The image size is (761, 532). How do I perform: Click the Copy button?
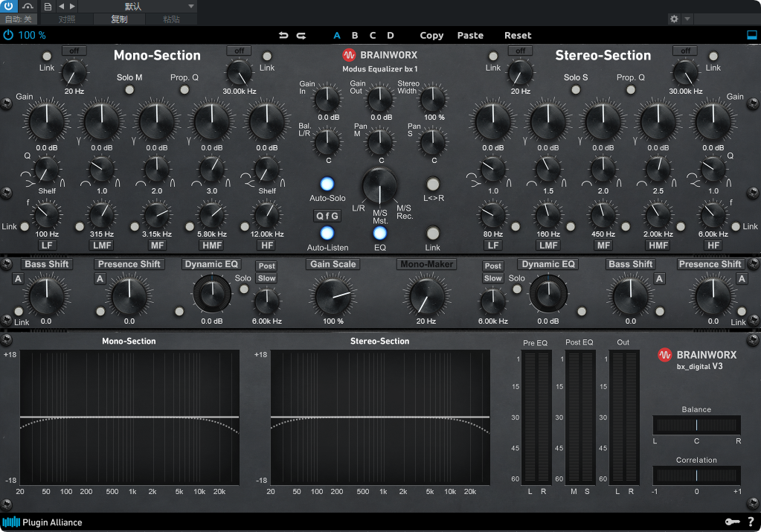[x=431, y=36]
